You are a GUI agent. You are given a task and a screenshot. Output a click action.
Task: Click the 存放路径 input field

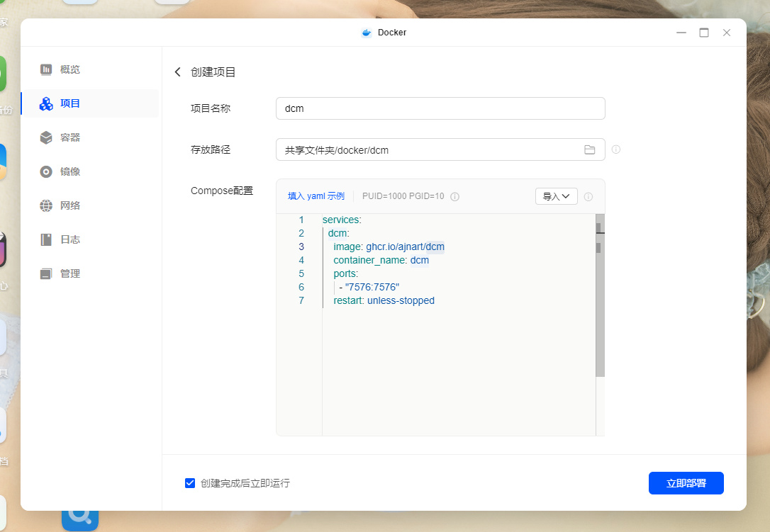[440, 149]
